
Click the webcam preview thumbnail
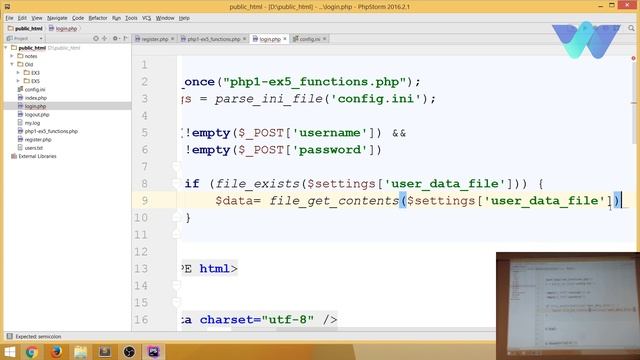coord(568,306)
